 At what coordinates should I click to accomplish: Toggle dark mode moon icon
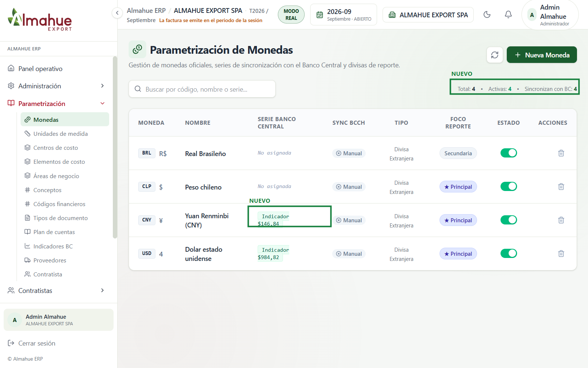(487, 15)
